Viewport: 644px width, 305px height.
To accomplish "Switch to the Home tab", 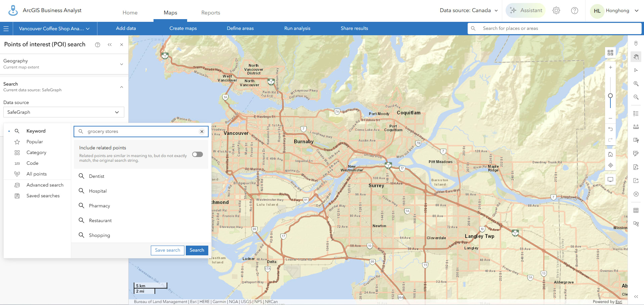I will (130, 12).
